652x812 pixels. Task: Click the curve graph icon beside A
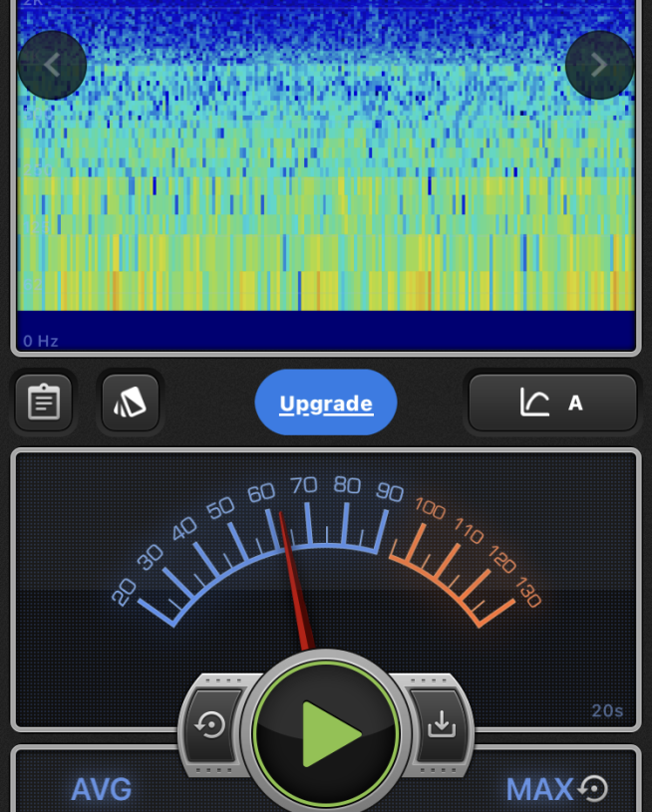tap(534, 403)
